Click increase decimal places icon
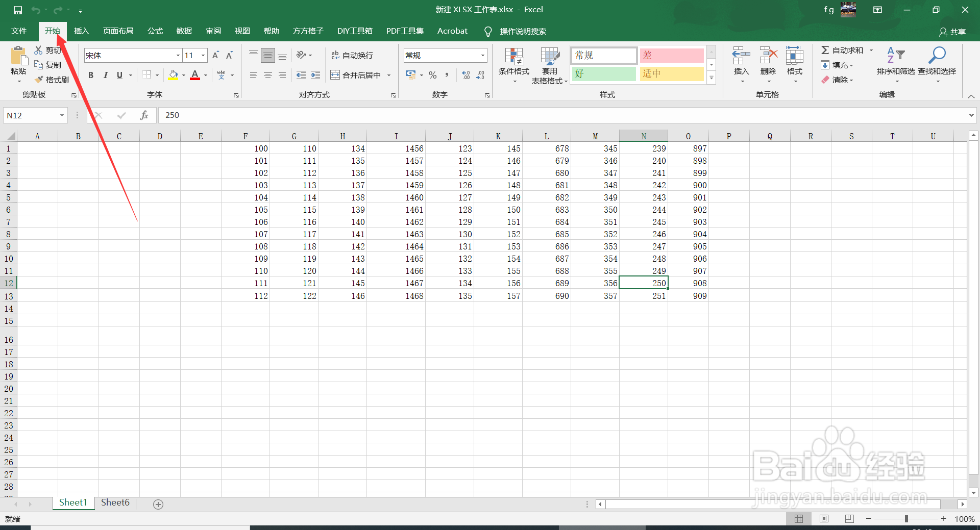980x530 pixels. pyautogui.click(x=466, y=75)
